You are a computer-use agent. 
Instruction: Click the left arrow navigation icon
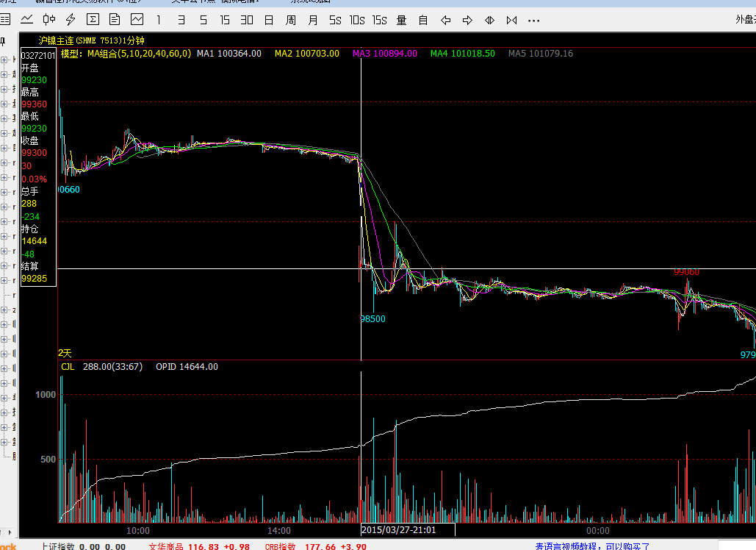coord(445,20)
